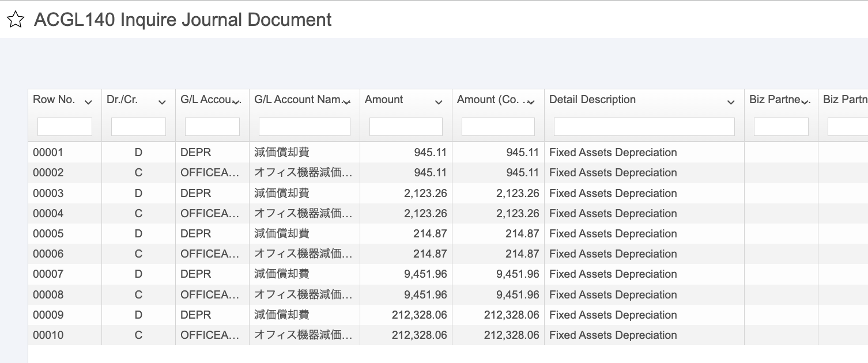
Task: Select row number 00005
Action: click(x=48, y=233)
